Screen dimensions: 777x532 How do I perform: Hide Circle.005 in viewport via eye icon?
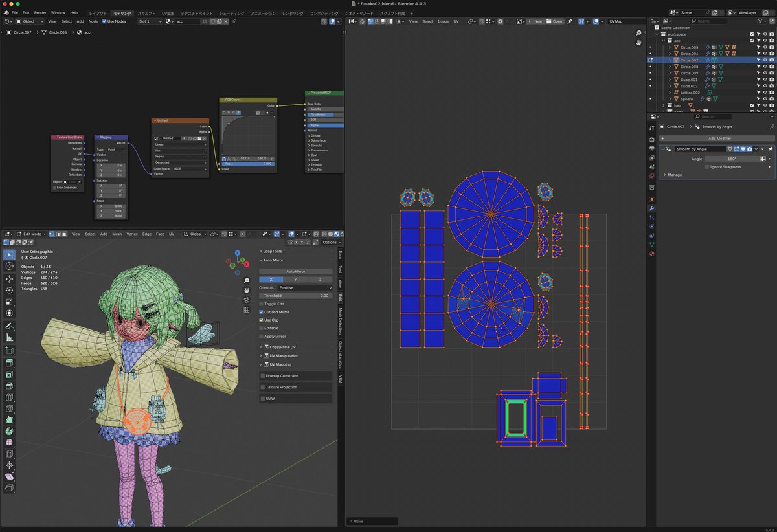pyautogui.click(x=765, y=47)
